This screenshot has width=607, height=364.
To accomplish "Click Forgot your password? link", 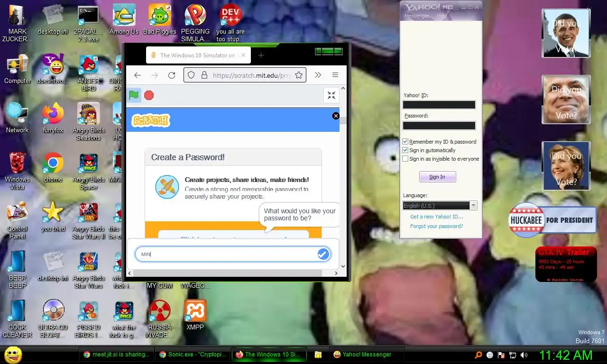I will pos(436,226).
